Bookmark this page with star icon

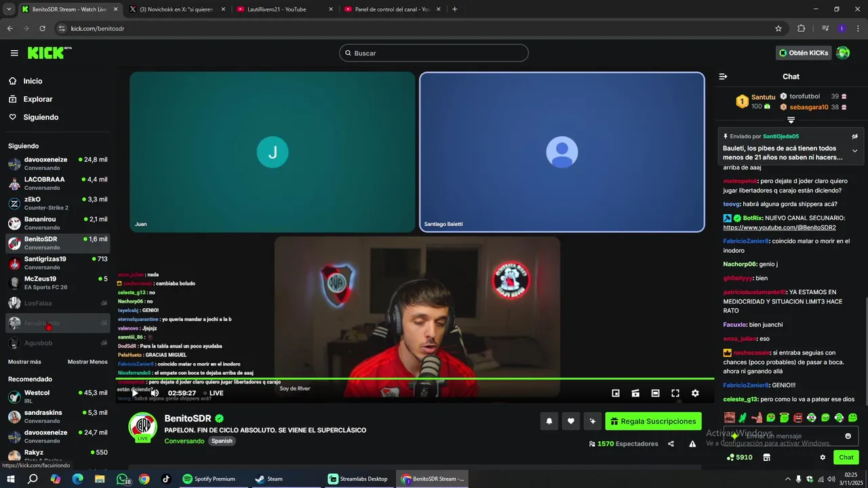click(778, 28)
